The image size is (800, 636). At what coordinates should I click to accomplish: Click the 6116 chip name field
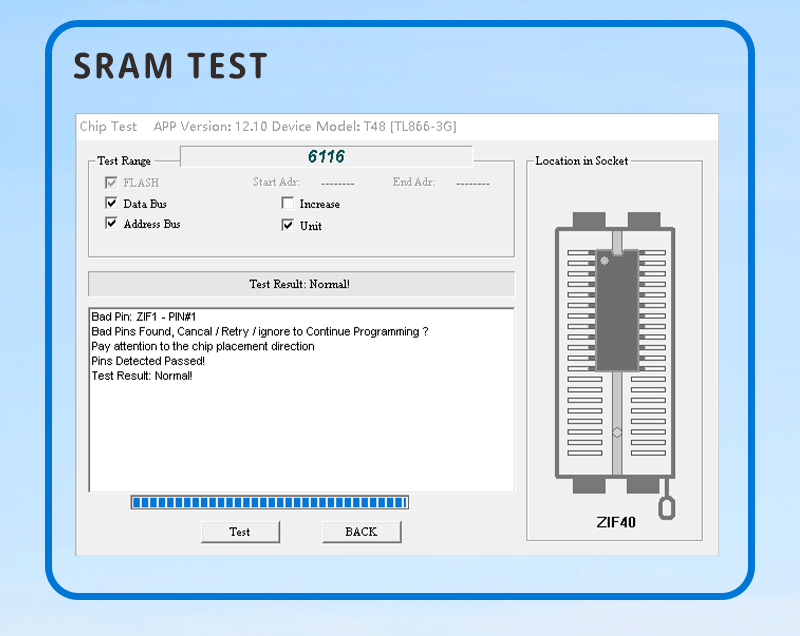(326, 157)
